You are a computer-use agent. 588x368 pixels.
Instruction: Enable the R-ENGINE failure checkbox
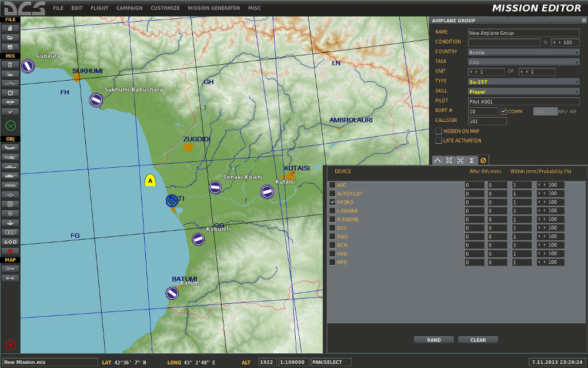coord(332,219)
